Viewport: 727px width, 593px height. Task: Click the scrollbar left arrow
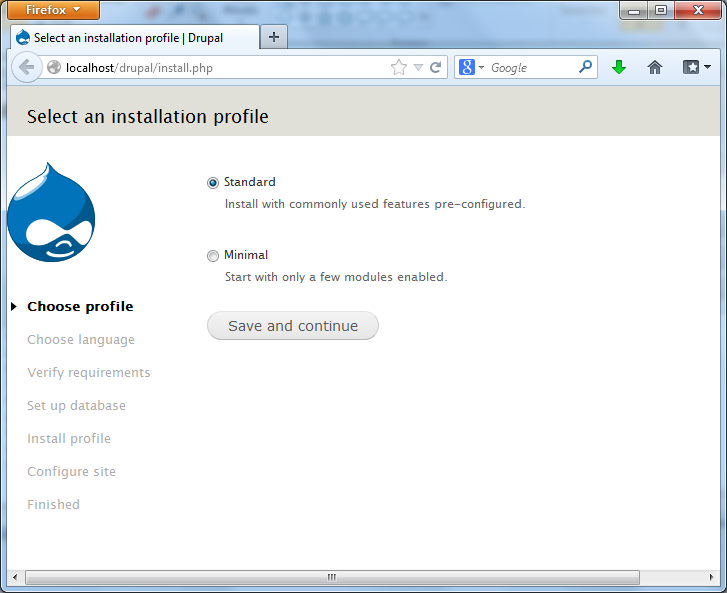point(15,577)
